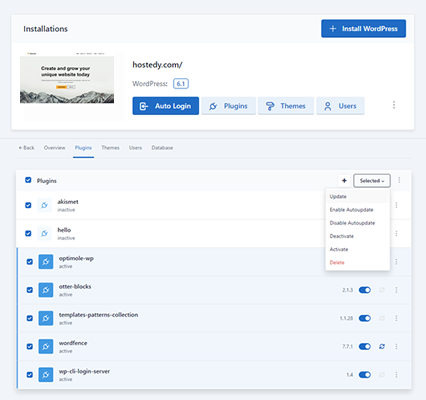Uncheck the akismet plugin checkbox
Image resolution: width=426 pixels, height=400 pixels.
pos(28,205)
